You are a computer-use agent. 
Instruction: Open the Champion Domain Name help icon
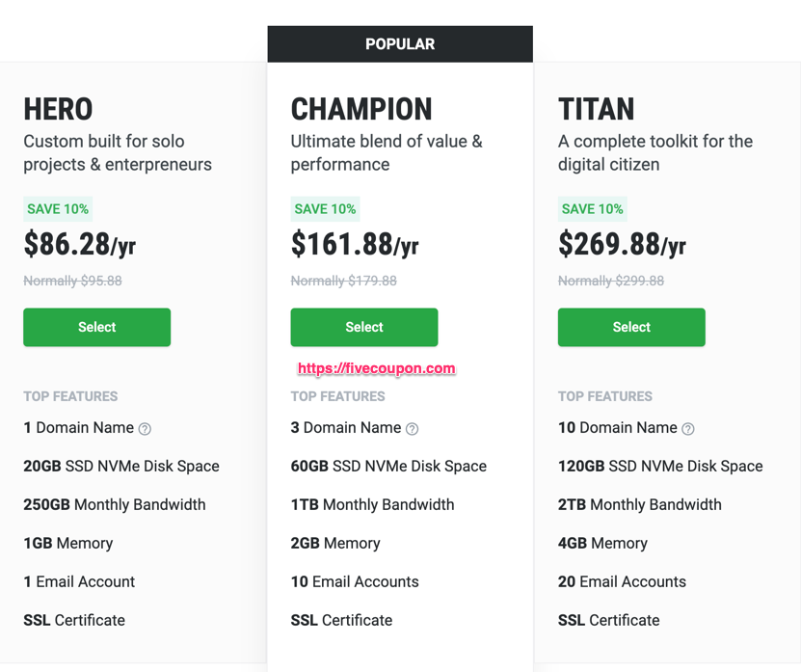(x=413, y=429)
